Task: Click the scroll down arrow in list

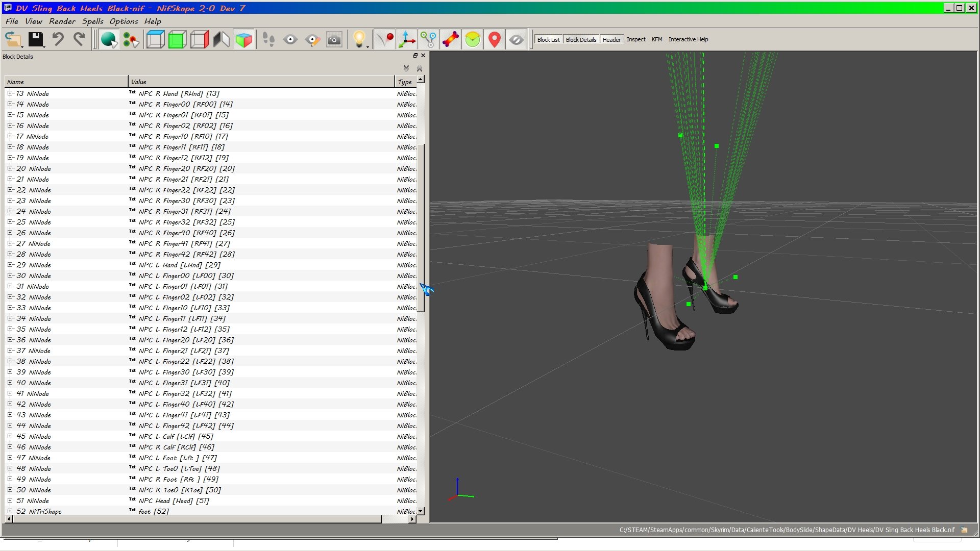Action: coord(421,511)
